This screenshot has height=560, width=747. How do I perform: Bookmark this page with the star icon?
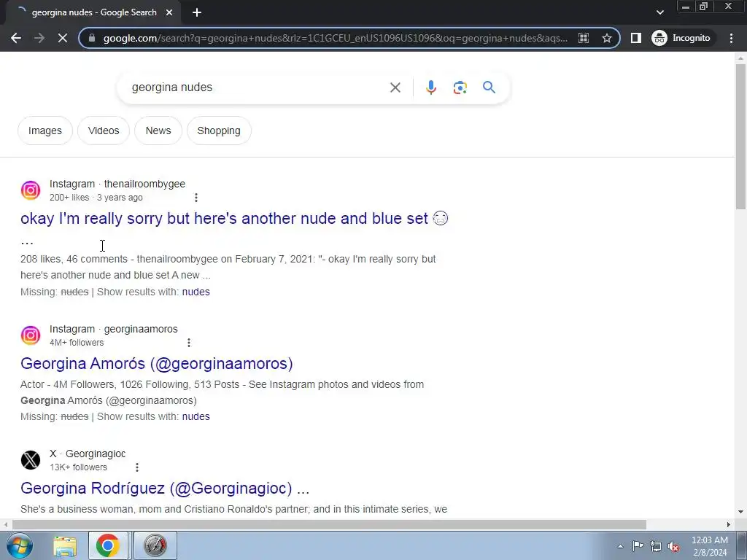point(606,38)
